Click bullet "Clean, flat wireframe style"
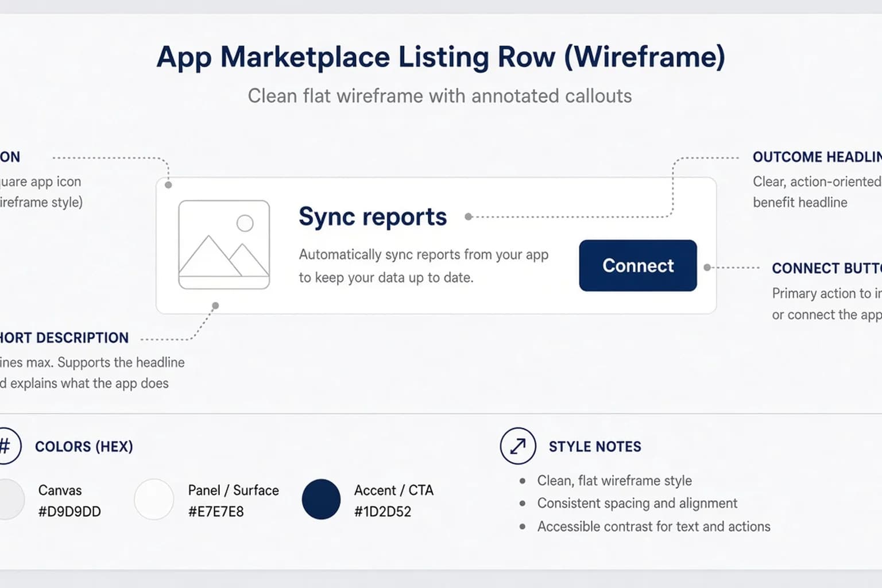 (x=614, y=481)
